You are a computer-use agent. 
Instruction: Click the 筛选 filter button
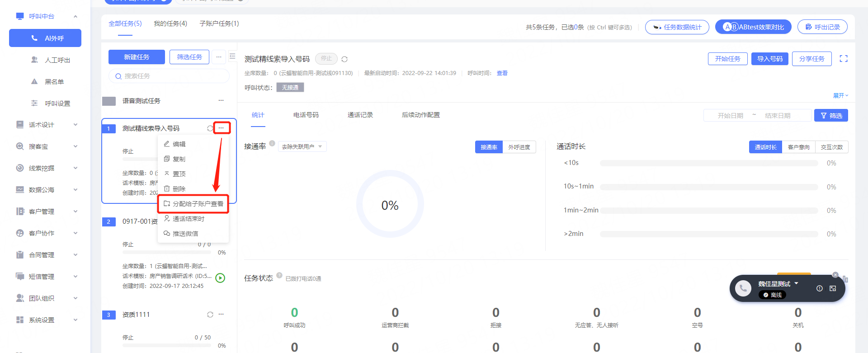831,116
